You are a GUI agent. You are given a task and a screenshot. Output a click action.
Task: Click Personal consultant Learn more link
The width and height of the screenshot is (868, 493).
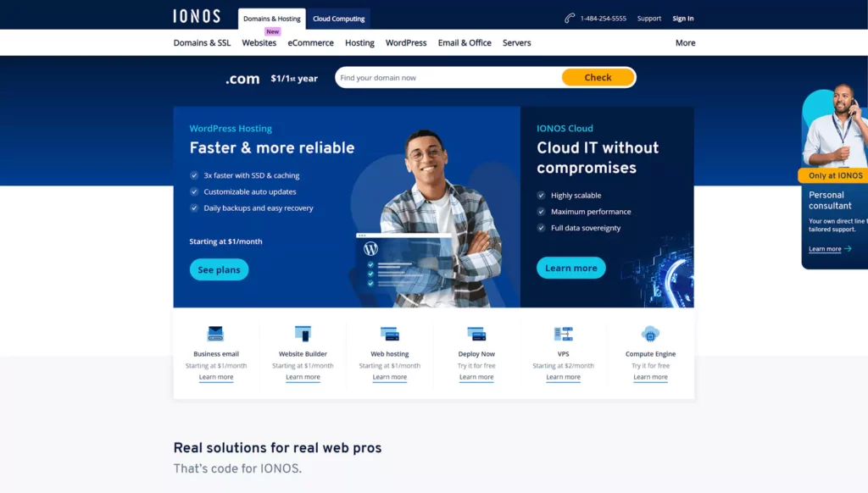[x=825, y=249]
